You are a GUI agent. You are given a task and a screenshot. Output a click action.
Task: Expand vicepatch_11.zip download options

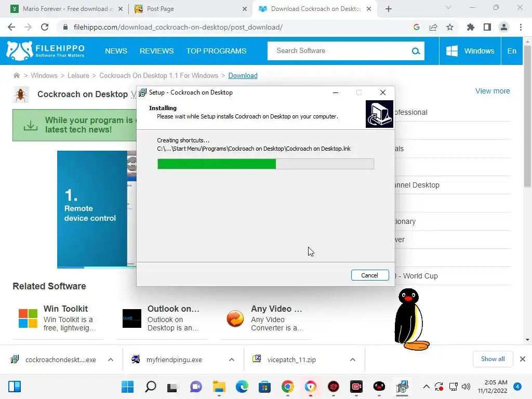tap(353, 360)
